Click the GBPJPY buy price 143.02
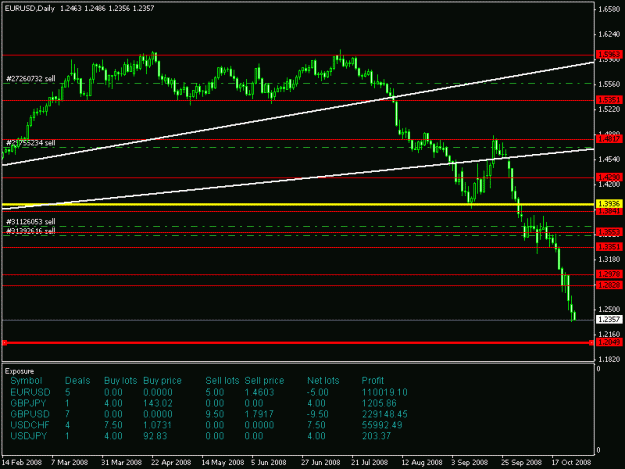This screenshot has width=625, height=469. 157,403
